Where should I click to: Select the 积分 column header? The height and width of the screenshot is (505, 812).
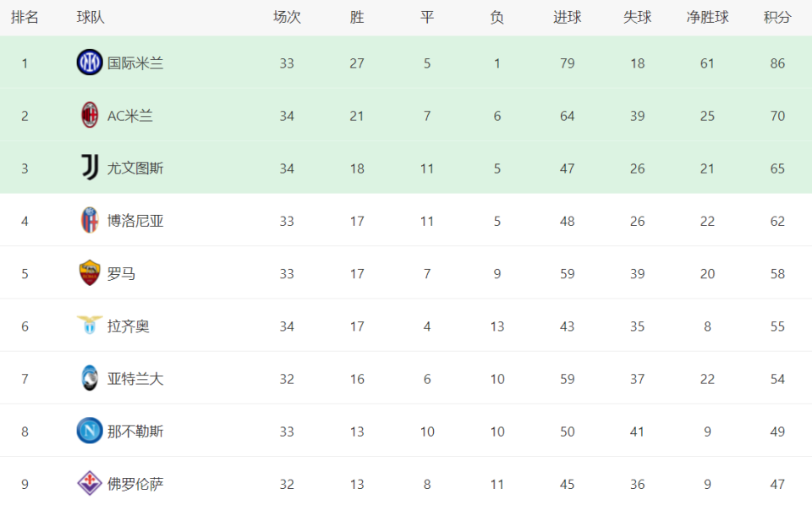click(777, 17)
